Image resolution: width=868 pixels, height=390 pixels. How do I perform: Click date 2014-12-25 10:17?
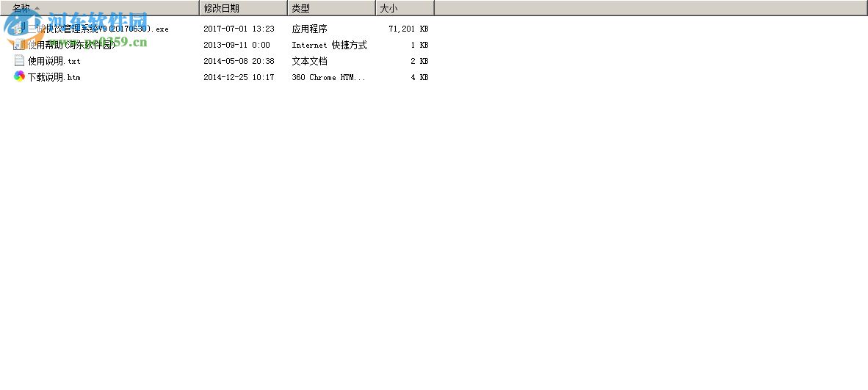coord(239,77)
